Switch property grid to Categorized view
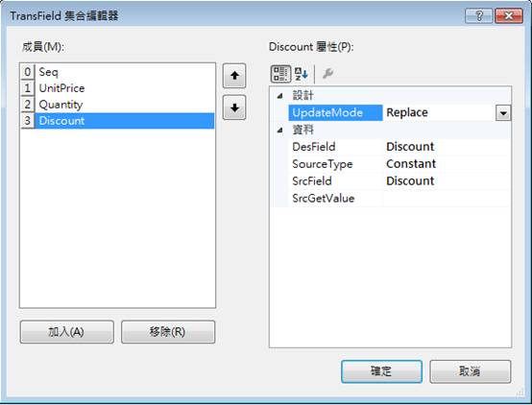The height and width of the screenshot is (405, 532). (x=280, y=74)
